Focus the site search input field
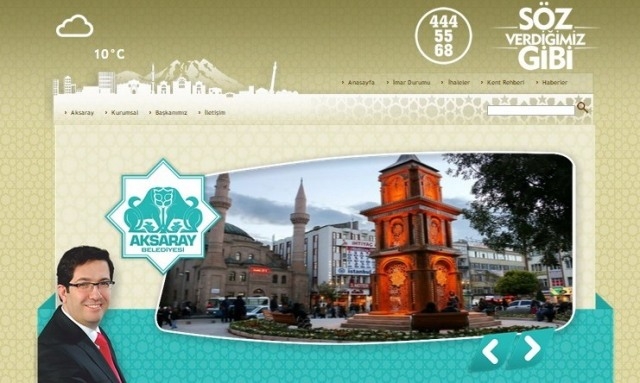The width and height of the screenshot is (640, 383). coord(531,110)
